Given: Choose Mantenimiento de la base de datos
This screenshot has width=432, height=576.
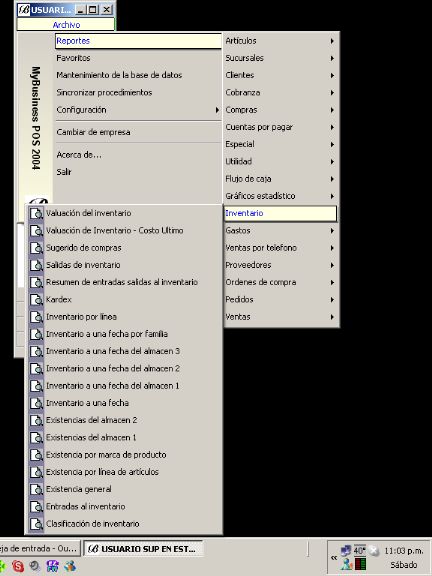Looking at the screenshot, I should pos(138,75).
